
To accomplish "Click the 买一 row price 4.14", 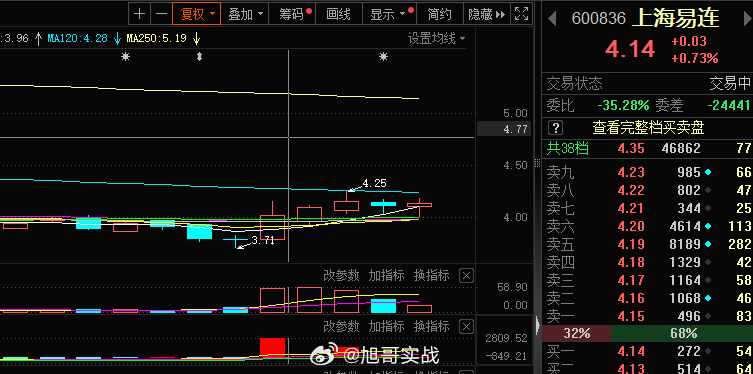I will pos(631,352).
